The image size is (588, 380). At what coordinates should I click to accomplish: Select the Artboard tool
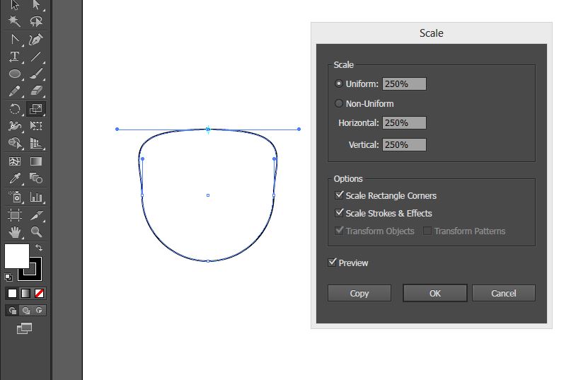[15, 215]
